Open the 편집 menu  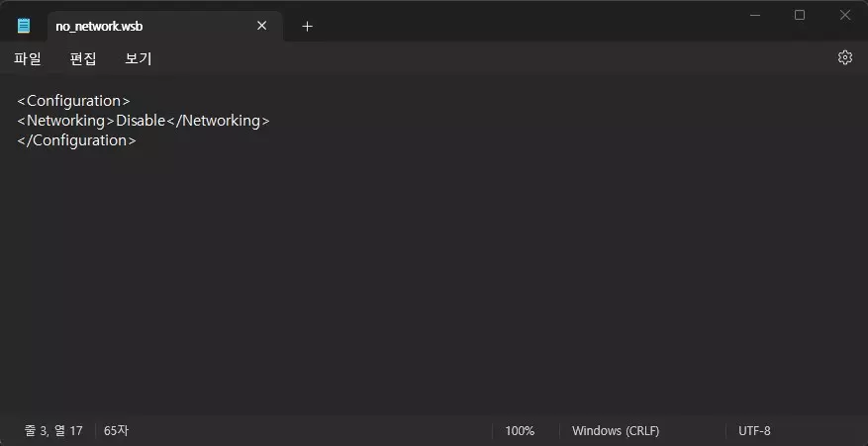click(83, 58)
